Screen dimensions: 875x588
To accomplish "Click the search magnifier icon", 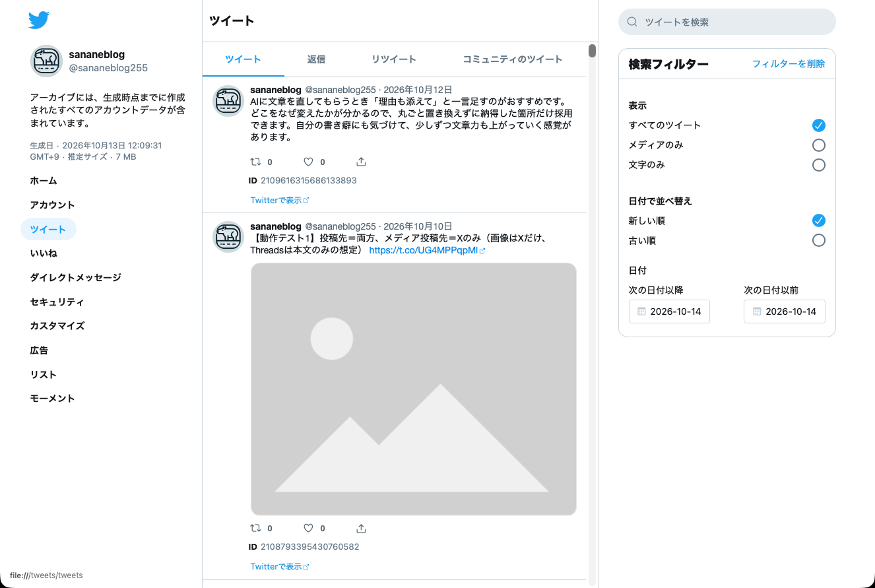I will (632, 22).
